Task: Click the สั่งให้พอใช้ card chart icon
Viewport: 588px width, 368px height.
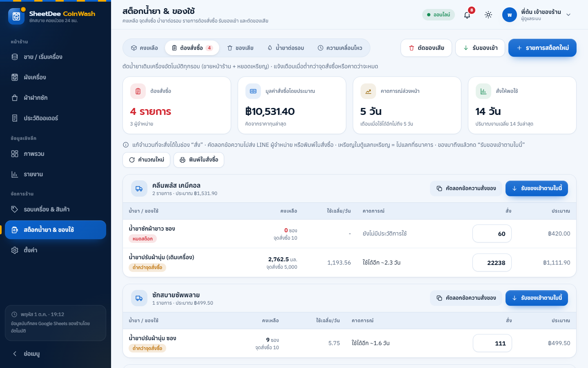Action: point(483,91)
